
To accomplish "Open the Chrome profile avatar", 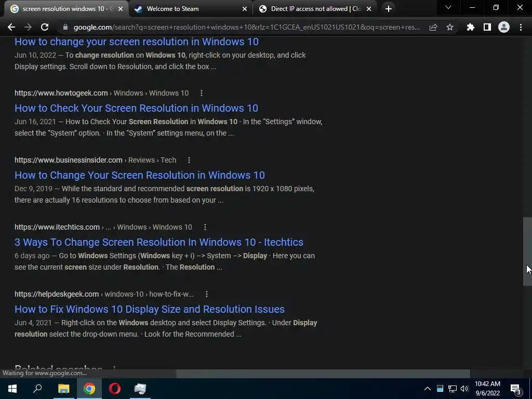I will click(504, 27).
